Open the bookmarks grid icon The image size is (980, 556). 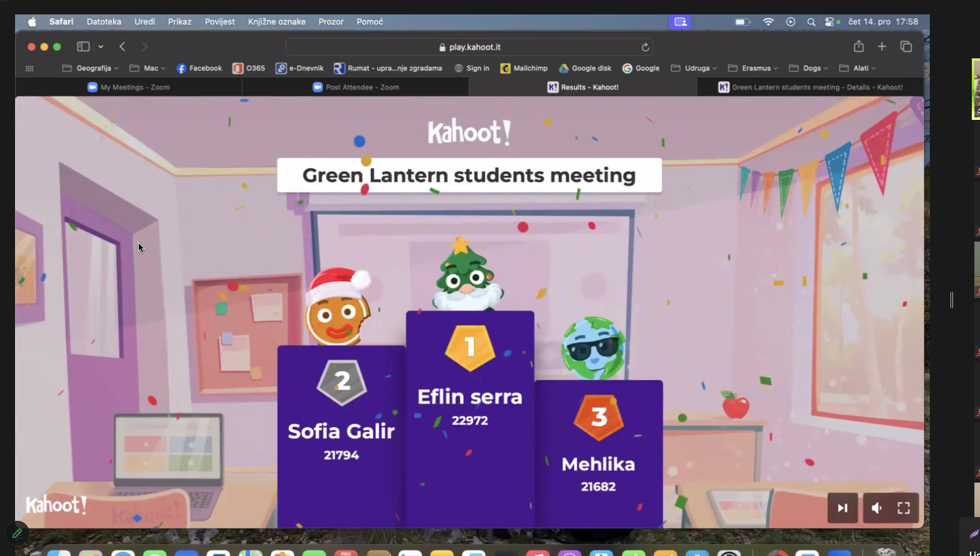[x=29, y=68]
